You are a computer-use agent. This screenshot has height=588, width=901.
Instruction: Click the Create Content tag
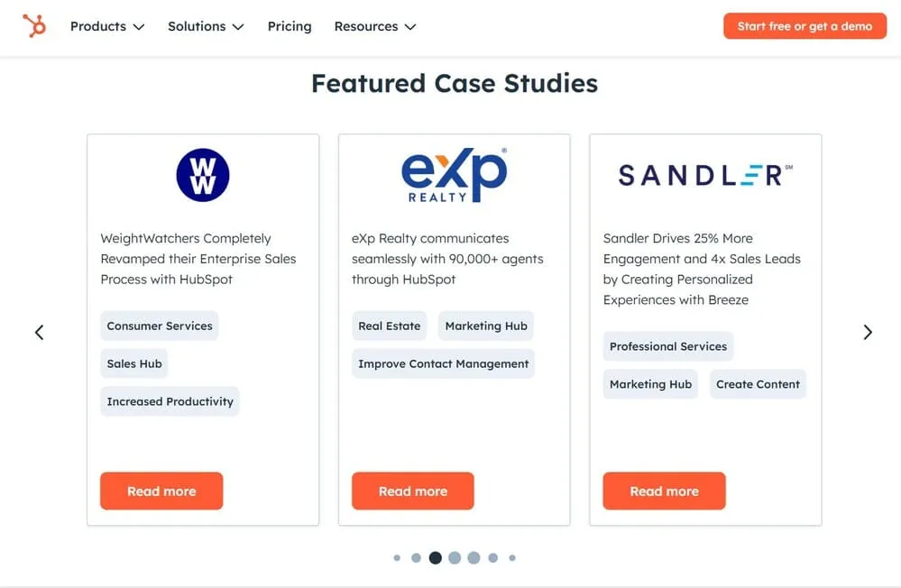tap(758, 383)
